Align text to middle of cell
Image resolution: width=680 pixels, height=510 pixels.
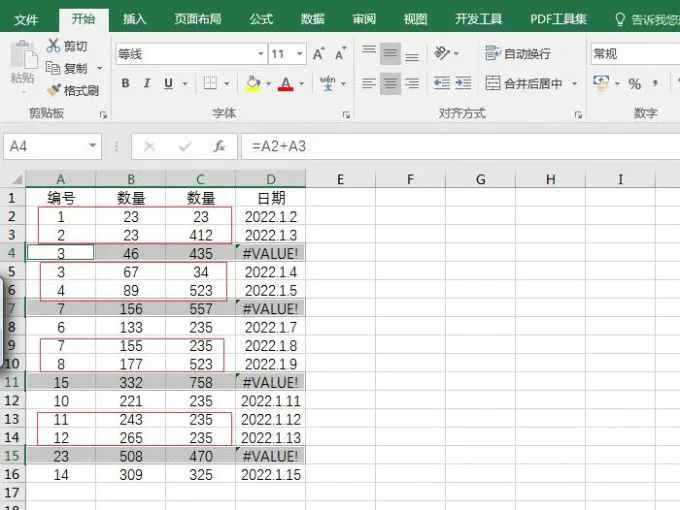[x=390, y=54]
